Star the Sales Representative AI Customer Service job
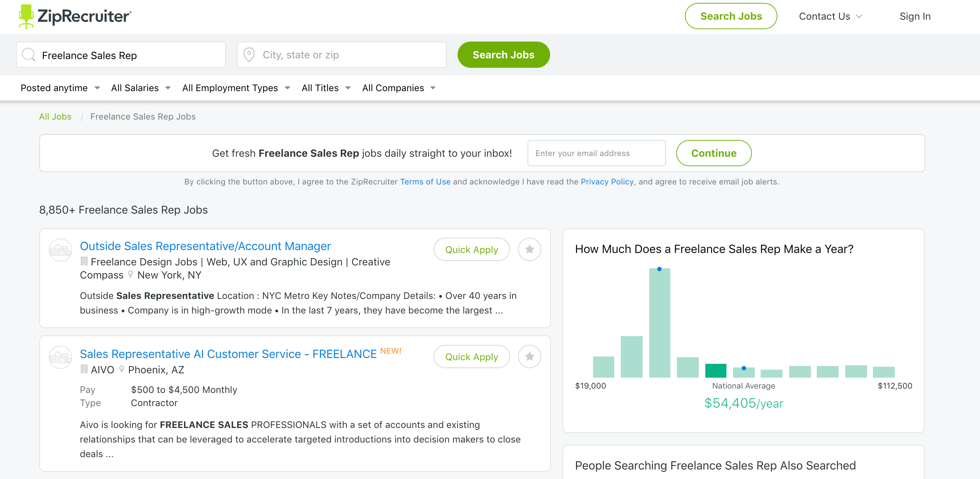The width and height of the screenshot is (980, 479). click(530, 357)
